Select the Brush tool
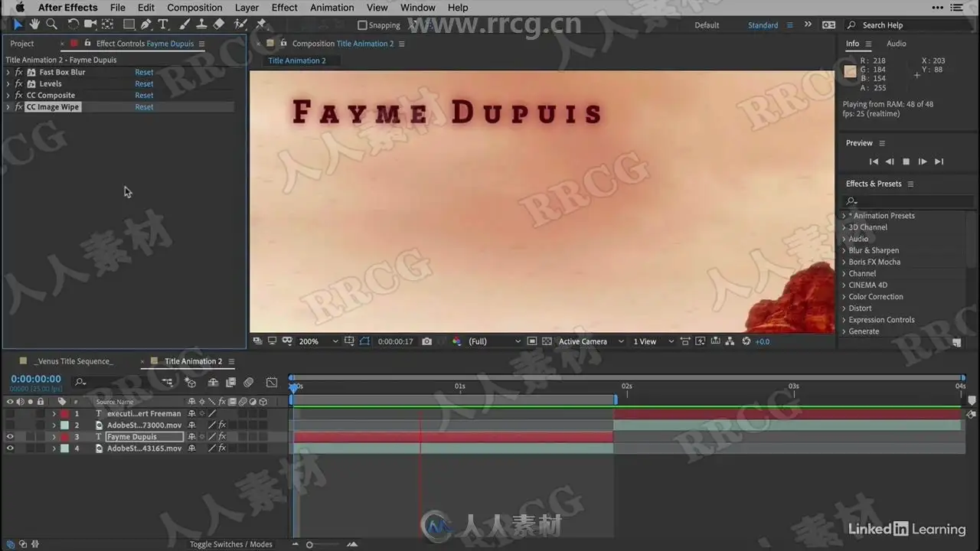 coord(185,24)
